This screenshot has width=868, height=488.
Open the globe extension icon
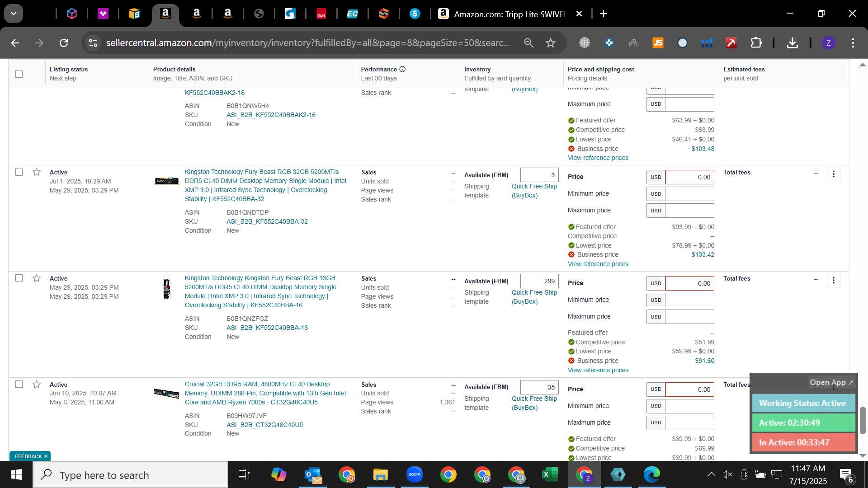[x=585, y=43]
